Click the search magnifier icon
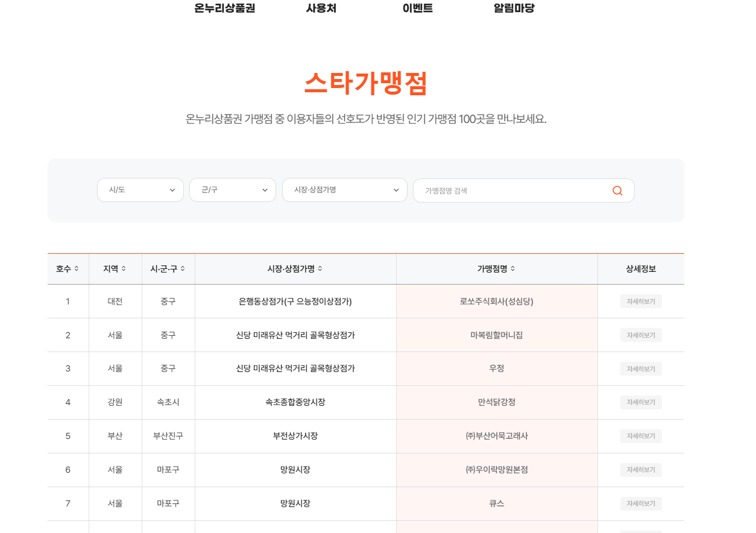The image size is (756, 533). (x=617, y=190)
